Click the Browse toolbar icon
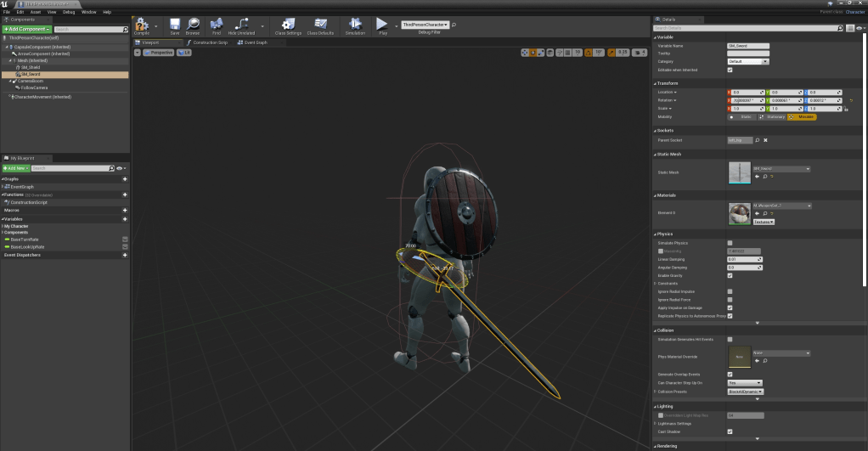Screen dimensions: 868x451 [x=193, y=25]
